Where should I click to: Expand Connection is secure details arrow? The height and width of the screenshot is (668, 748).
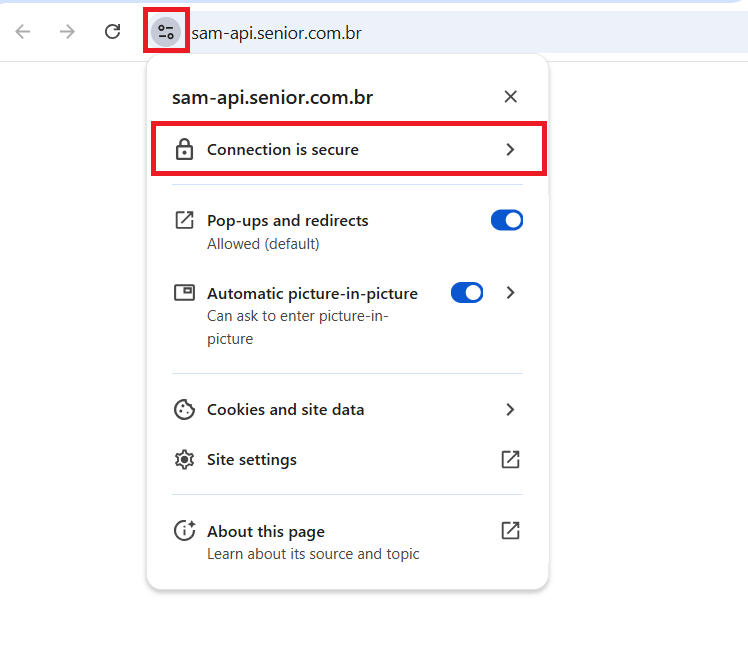click(x=510, y=150)
